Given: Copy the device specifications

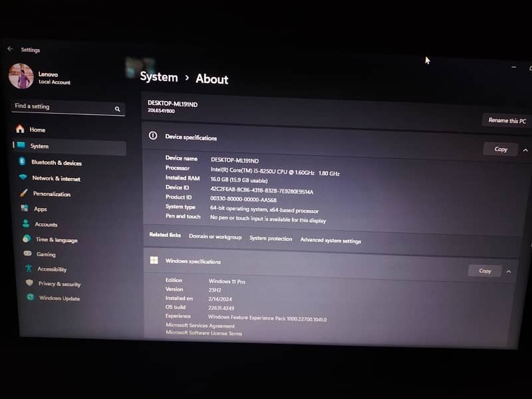Looking at the screenshot, I should [x=501, y=150].
